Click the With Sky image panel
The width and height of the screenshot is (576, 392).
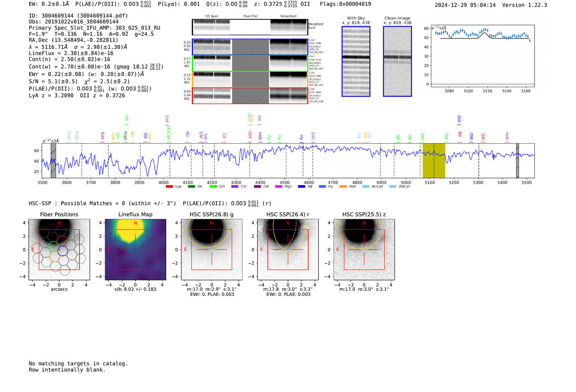click(356, 61)
